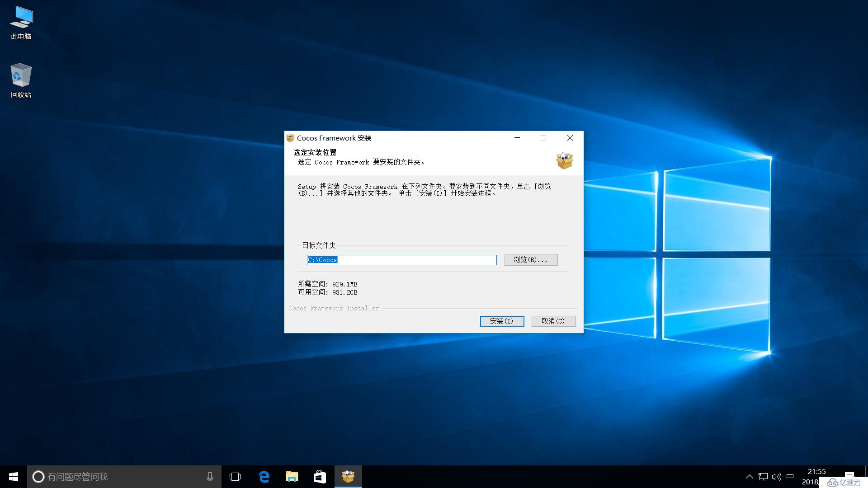Open the Windows Start menu
This screenshot has height=488, width=868.
(14, 477)
